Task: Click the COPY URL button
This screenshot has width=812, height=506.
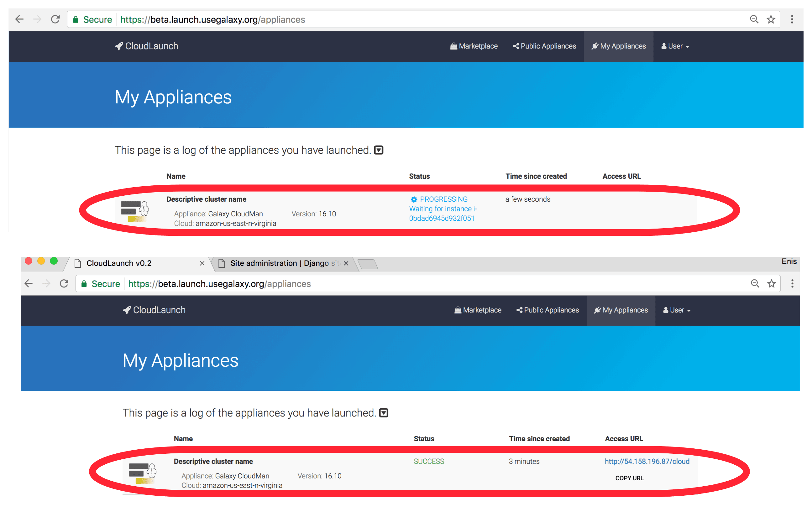Action: point(629,478)
